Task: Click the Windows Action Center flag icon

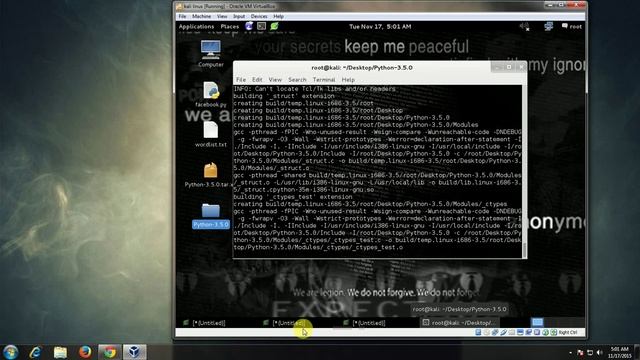Action: click(580, 353)
